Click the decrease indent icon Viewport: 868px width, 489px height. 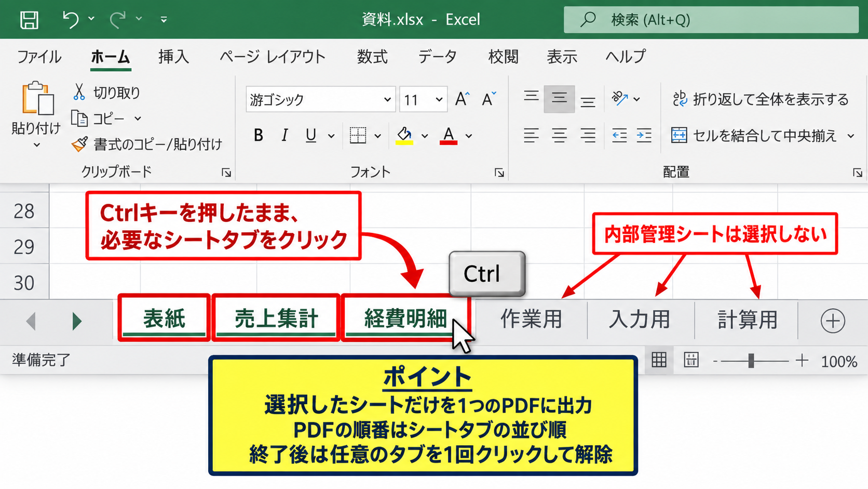[x=619, y=136]
